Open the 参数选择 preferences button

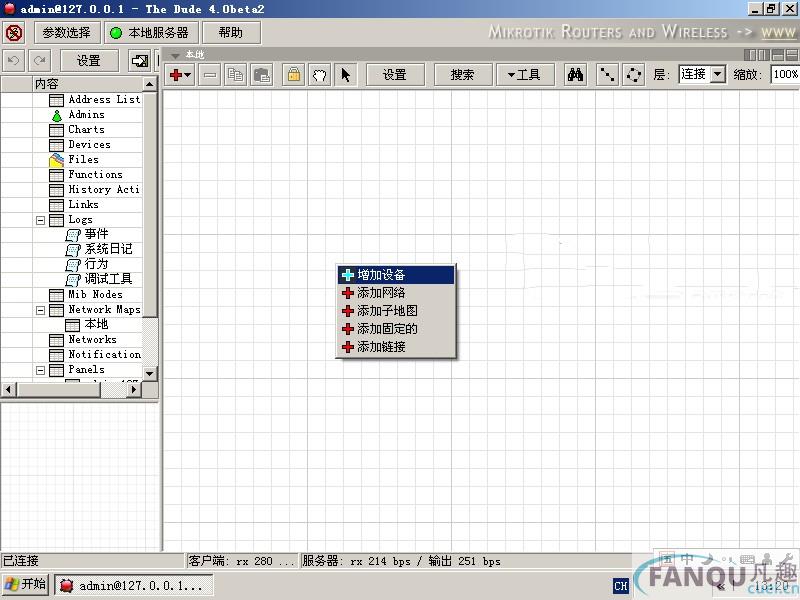click(x=66, y=33)
